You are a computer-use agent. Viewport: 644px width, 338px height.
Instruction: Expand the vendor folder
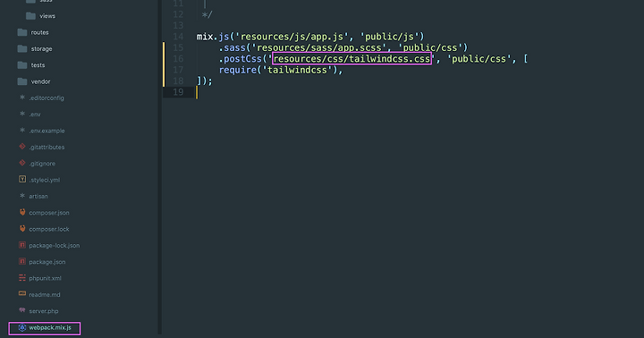point(40,81)
